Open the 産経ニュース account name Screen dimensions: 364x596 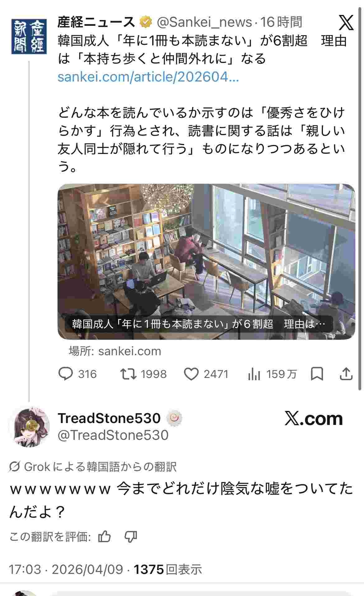96,22
